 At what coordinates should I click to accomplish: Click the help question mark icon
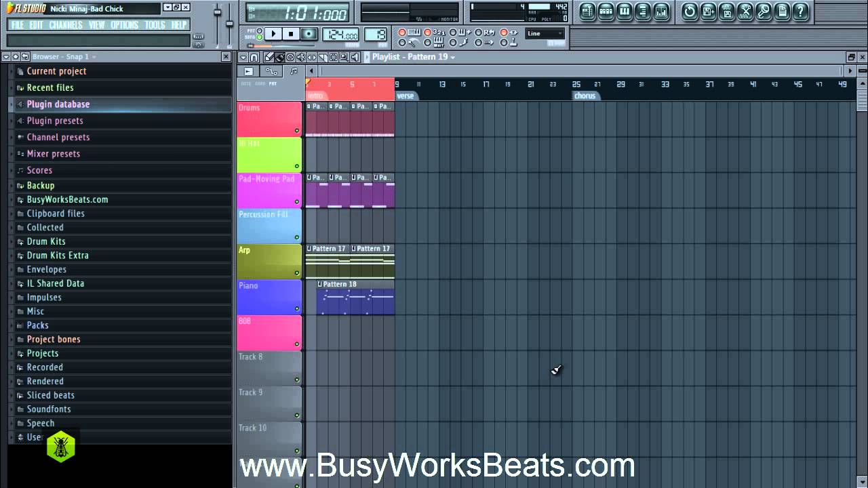click(801, 11)
